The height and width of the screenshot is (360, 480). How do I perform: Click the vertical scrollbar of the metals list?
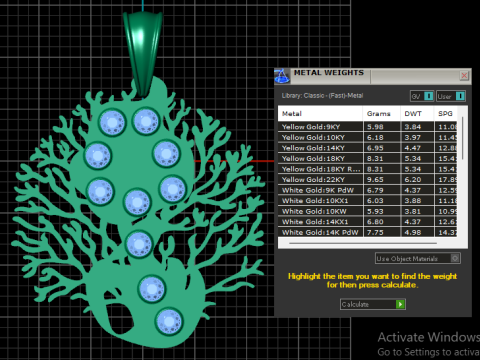point(462,138)
